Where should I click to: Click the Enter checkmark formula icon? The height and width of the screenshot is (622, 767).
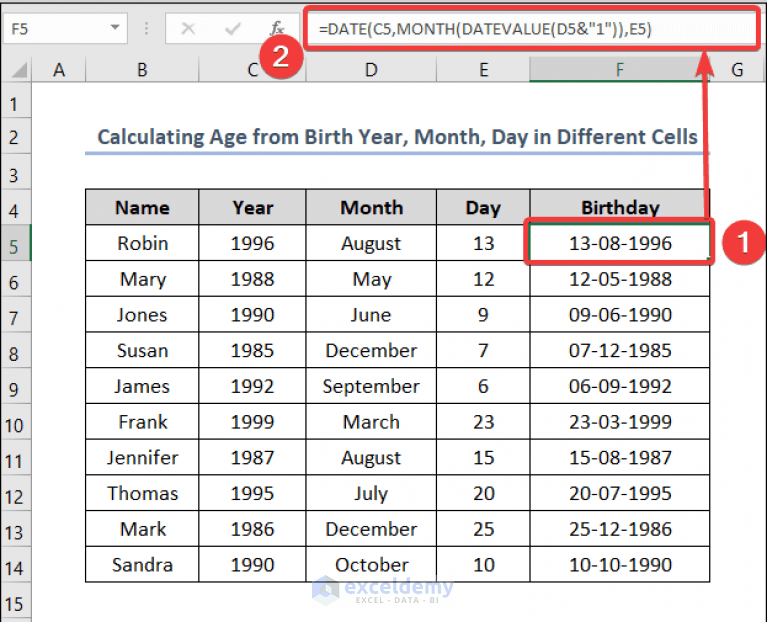pos(233,29)
